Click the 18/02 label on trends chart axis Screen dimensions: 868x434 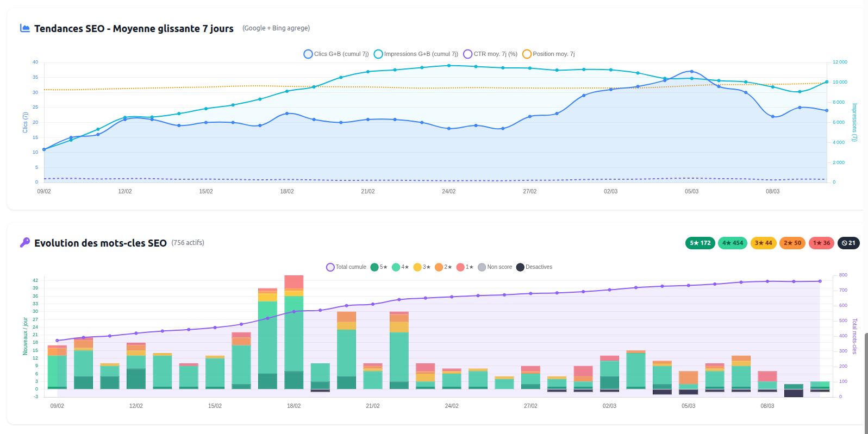click(287, 191)
